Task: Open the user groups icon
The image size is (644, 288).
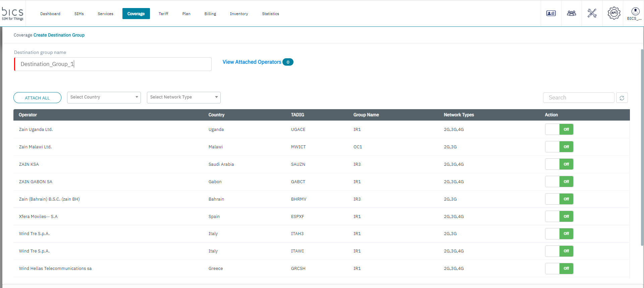Action: click(x=571, y=13)
